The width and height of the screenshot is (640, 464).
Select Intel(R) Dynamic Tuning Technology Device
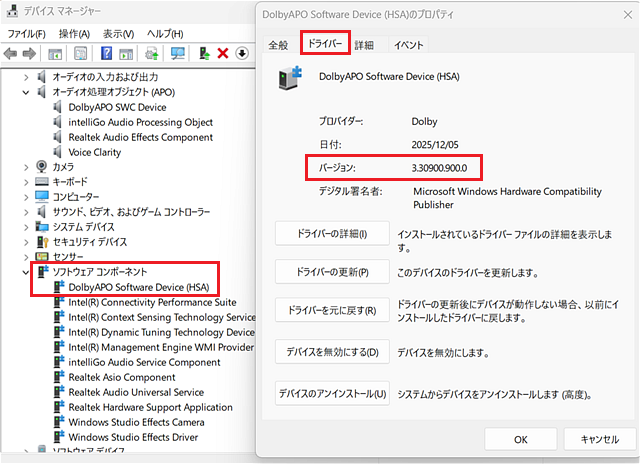tap(162, 332)
